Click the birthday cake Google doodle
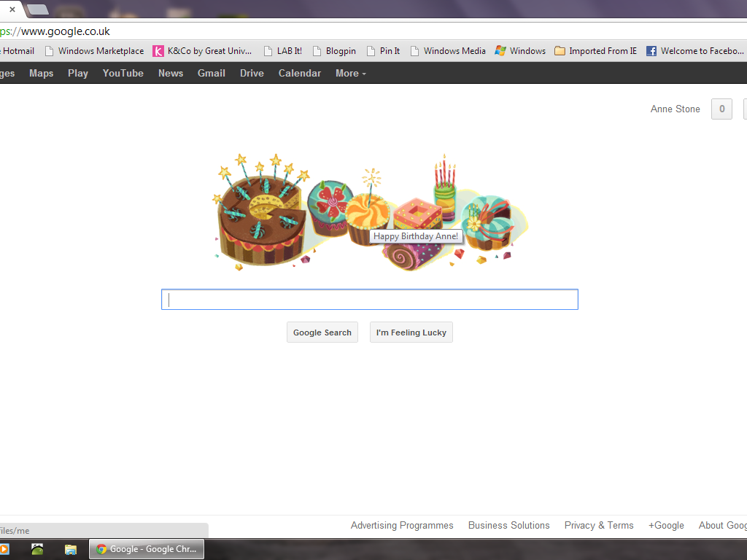The width and height of the screenshot is (747, 560). point(370,212)
